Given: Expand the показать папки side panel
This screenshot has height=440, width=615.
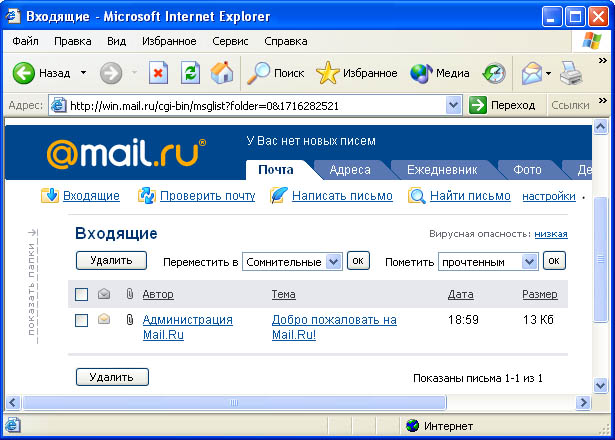Looking at the screenshot, I should click(x=33, y=286).
